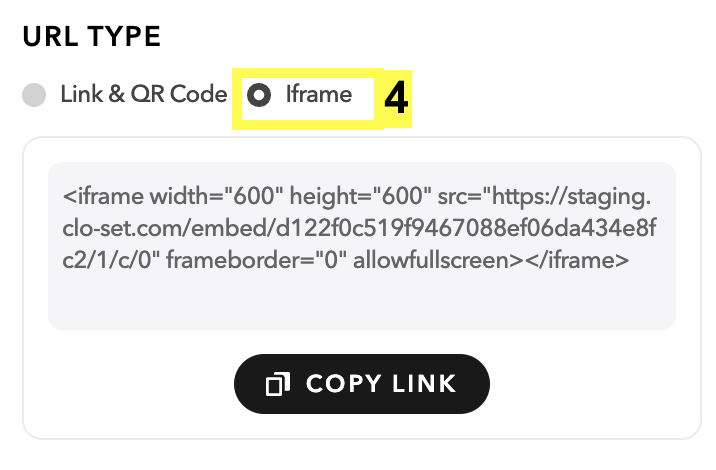Click the copy icon inside Copy Link button

pyautogui.click(x=278, y=384)
